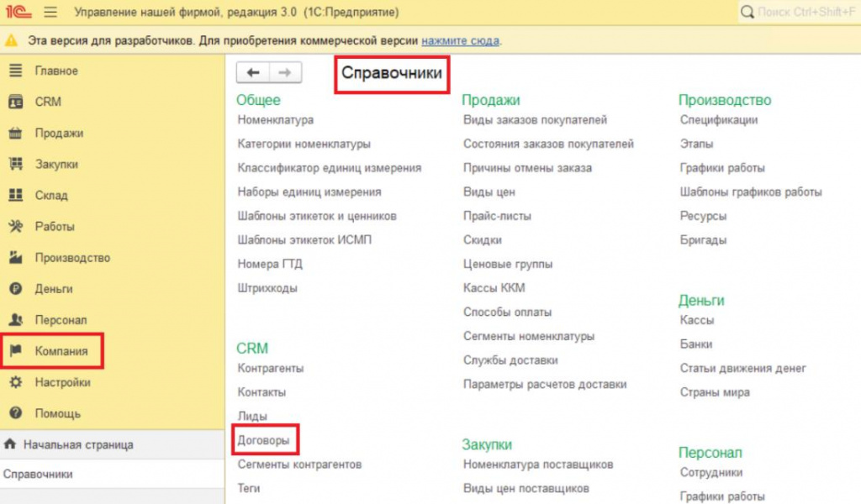861x504 pixels.
Task: Click the Работы tools icon
Action: tap(16, 226)
